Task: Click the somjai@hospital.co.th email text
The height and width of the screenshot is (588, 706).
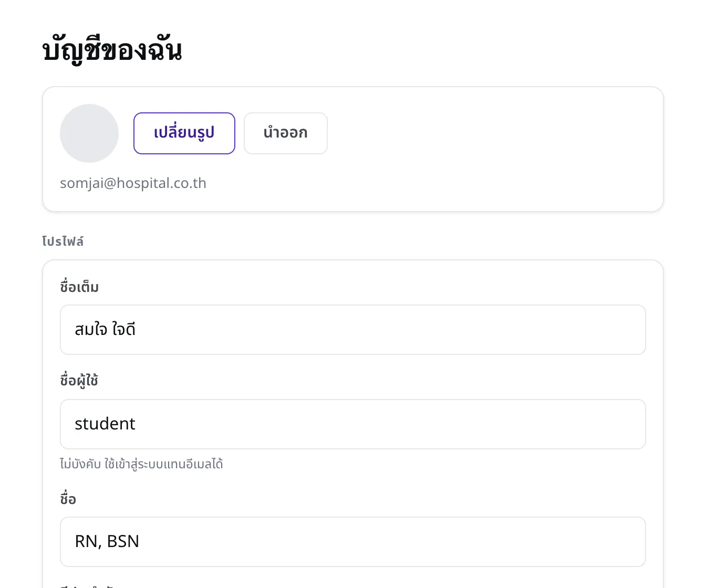Action: 133,183
